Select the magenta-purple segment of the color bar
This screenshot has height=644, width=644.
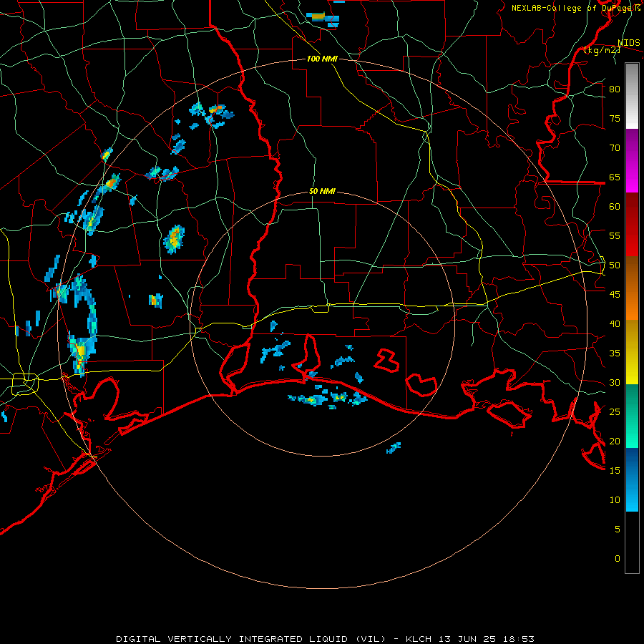(x=632, y=161)
